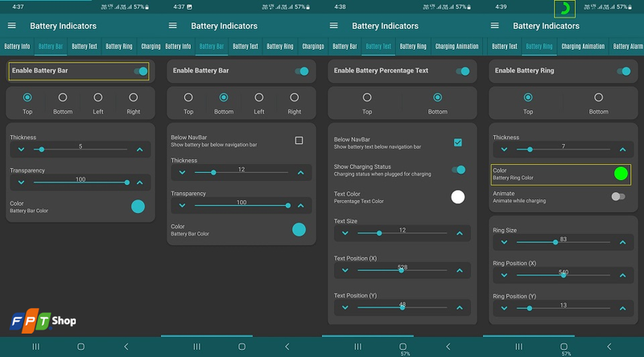Increase Ring Size with up chevron
Screen dimensions: 644x357
pos(622,242)
